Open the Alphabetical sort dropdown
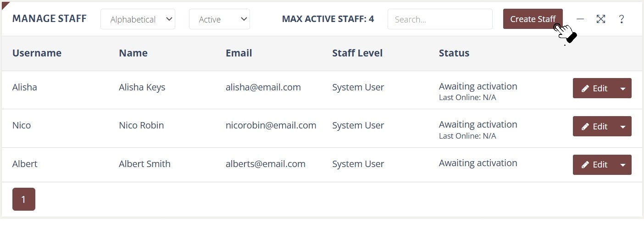 (x=138, y=19)
